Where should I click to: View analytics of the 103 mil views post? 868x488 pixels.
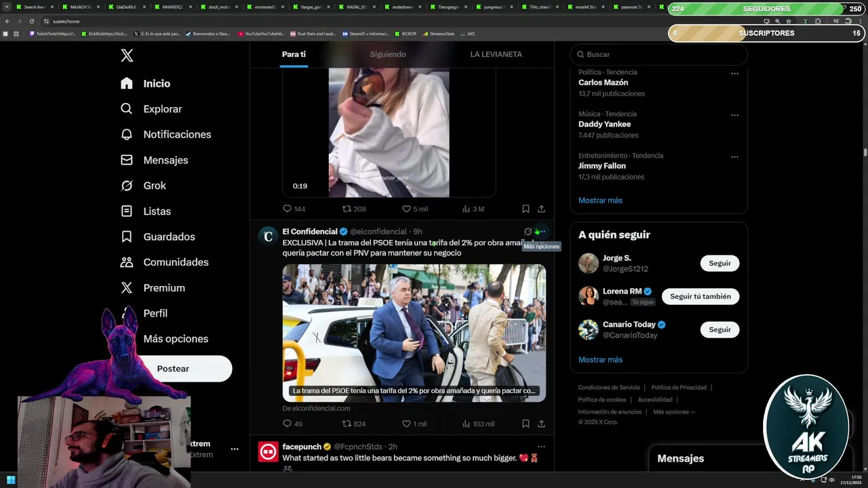478,424
